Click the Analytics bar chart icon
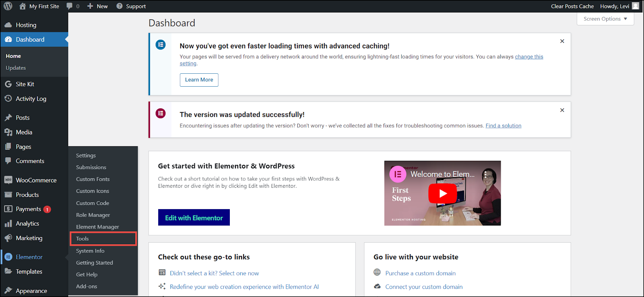The width and height of the screenshot is (644, 297). (8, 224)
